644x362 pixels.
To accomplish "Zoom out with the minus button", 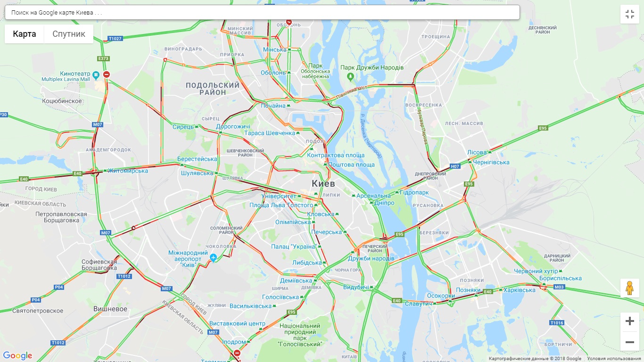I will pos(630,342).
